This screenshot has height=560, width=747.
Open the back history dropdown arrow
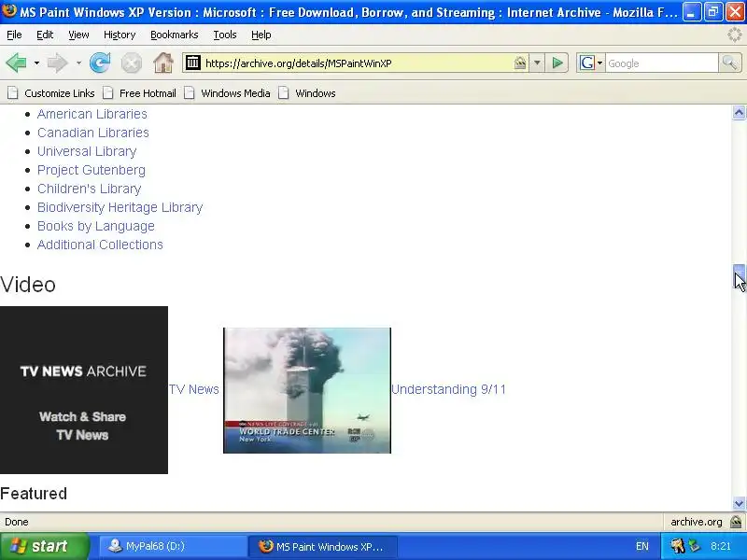(x=36, y=63)
